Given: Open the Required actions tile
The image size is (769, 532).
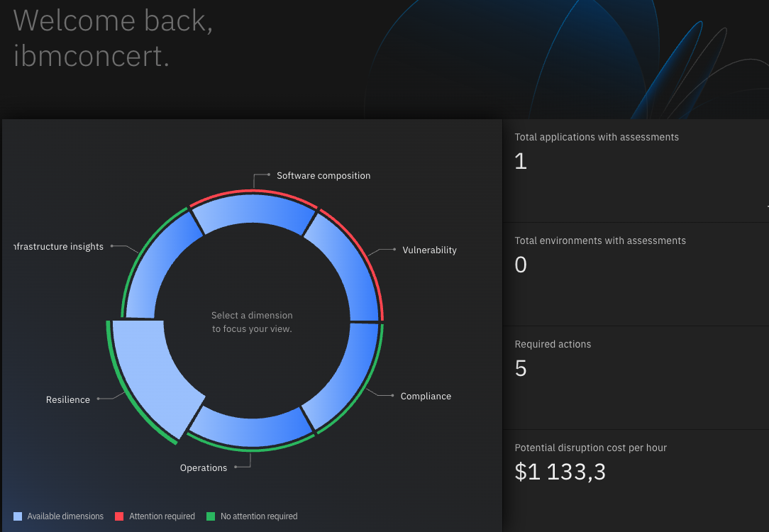Looking at the screenshot, I should 636,378.
